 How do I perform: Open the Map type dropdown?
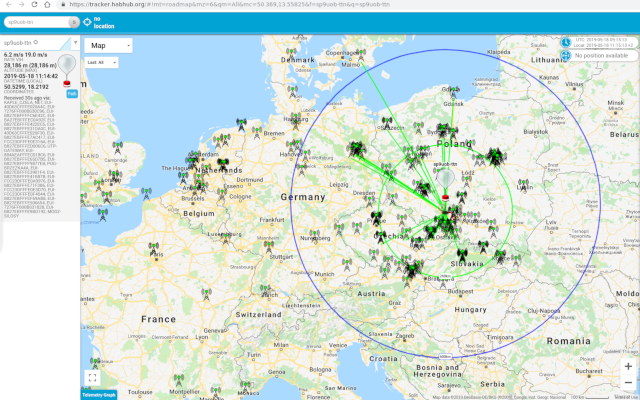coord(108,45)
